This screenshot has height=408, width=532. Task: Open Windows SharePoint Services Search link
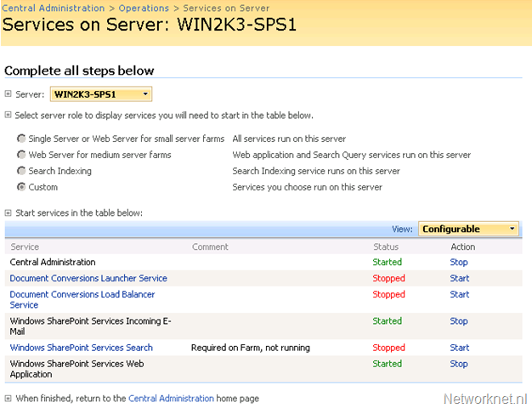point(81,348)
